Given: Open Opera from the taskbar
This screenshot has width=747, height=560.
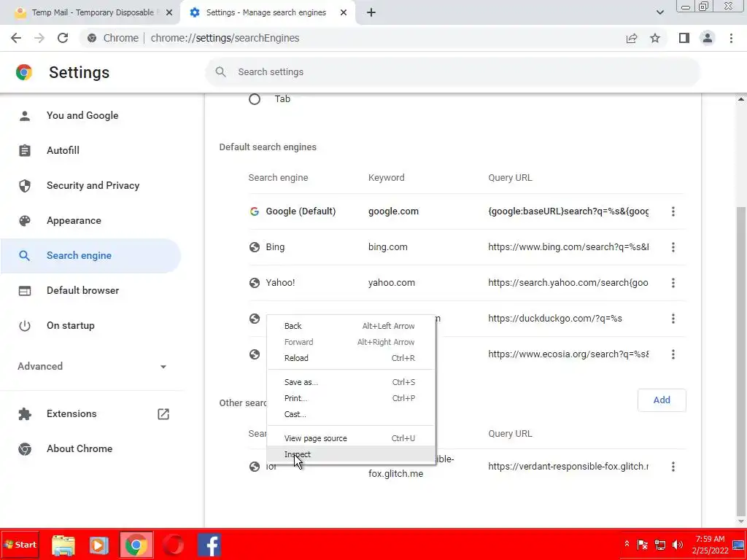Looking at the screenshot, I should pyautogui.click(x=173, y=545).
